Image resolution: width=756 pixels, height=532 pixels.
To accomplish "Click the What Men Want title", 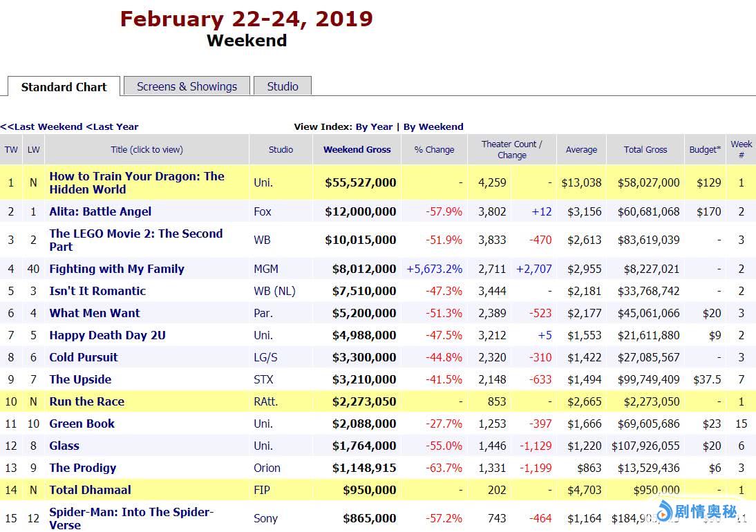I will (95, 313).
